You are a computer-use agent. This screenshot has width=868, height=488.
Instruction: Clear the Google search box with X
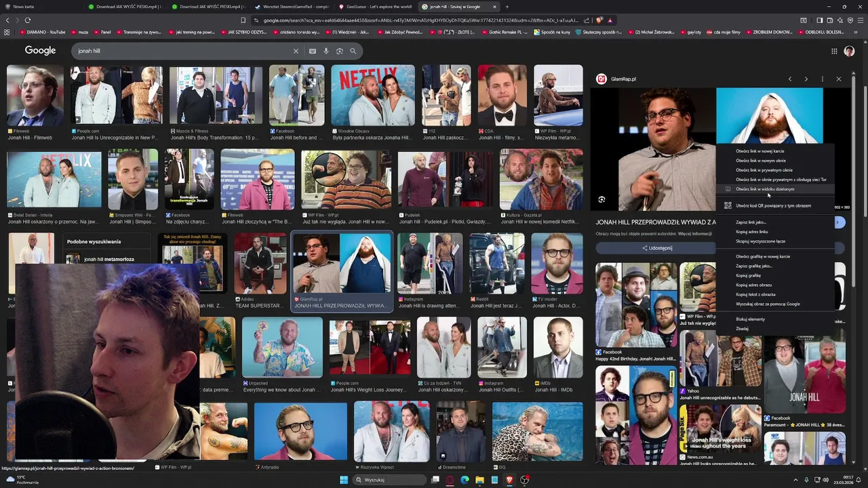[x=296, y=51]
